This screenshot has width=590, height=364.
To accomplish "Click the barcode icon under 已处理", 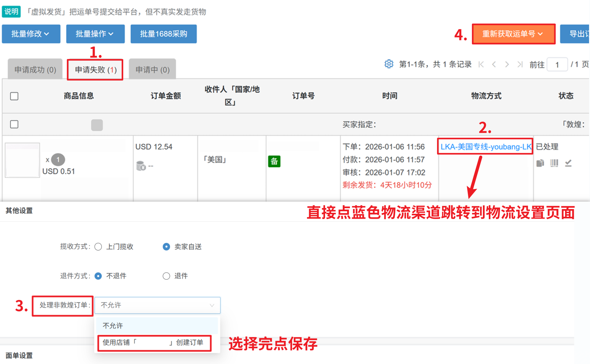I will [554, 163].
